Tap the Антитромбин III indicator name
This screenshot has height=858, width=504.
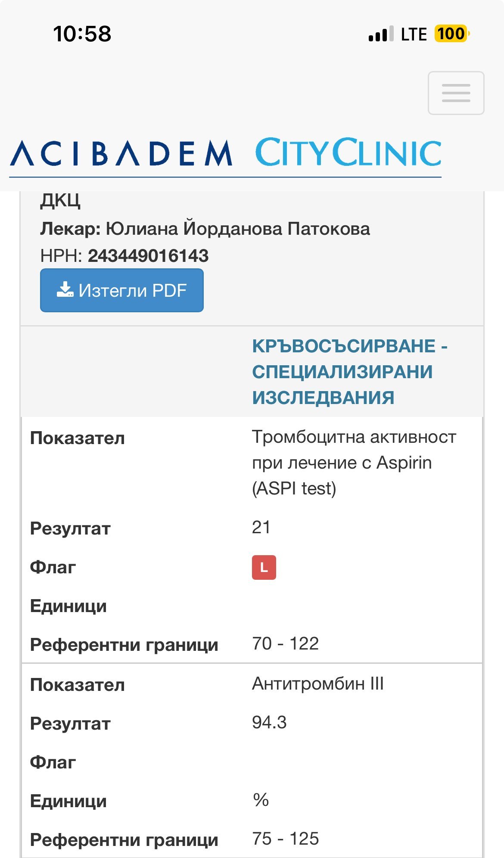click(x=317, y=684)
